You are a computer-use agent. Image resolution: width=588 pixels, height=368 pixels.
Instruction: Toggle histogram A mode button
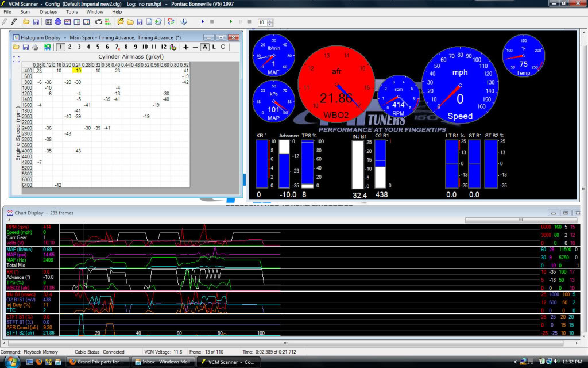204,47
